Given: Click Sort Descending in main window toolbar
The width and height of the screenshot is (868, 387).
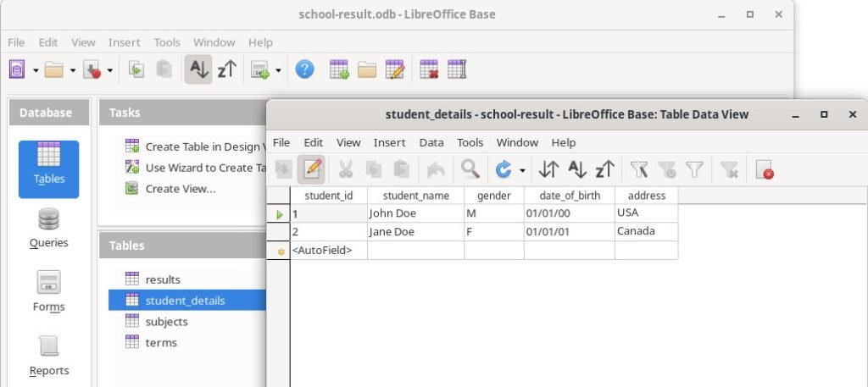Looking at the screenshot, I should coord(227,69).
